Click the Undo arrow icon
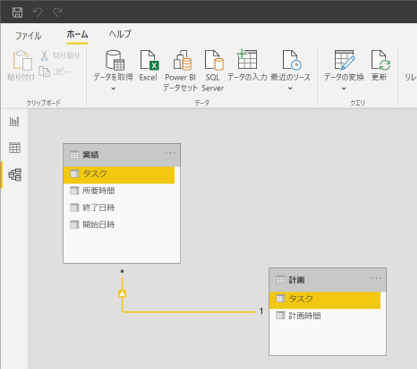This screenshot has height=369, width=417. (37, 12)
